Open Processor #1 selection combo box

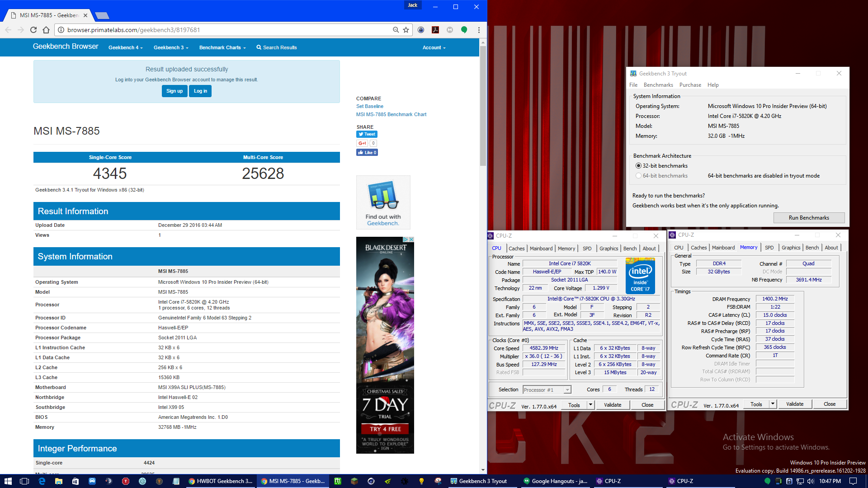point(547,390)
